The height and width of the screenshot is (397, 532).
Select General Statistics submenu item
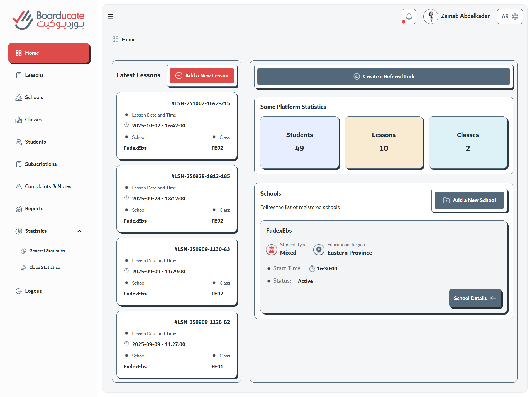pos(47,251)
